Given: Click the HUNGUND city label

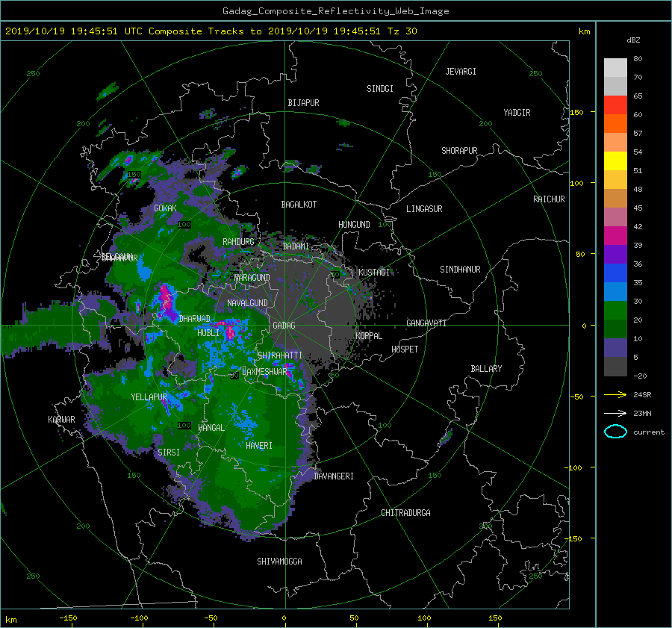Looking at the screenshot, I should pos(354,225).
